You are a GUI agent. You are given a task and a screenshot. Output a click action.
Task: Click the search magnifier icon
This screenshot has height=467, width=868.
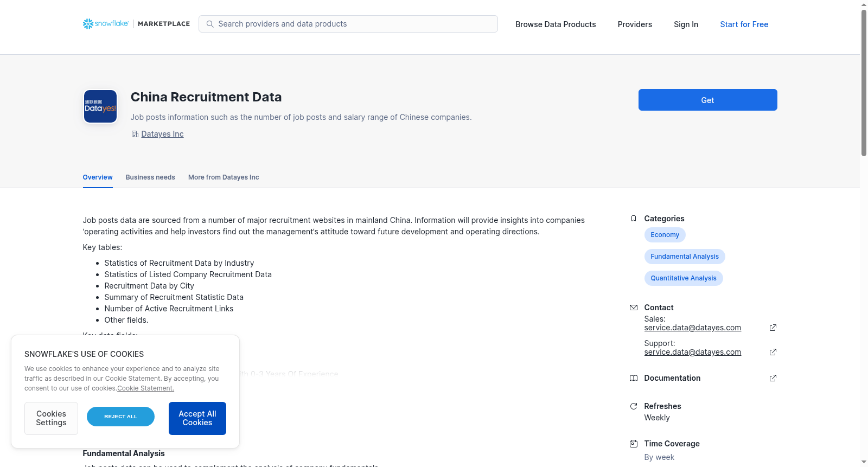210,24
